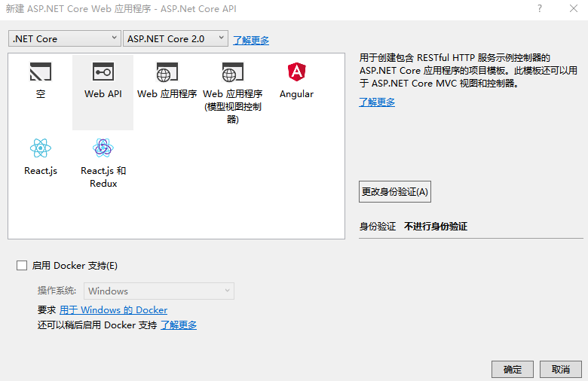The width and height of the screenshot is (588, 381).
Task: Open the Windows 操作系统 dropdown
Action: point(159,291)
